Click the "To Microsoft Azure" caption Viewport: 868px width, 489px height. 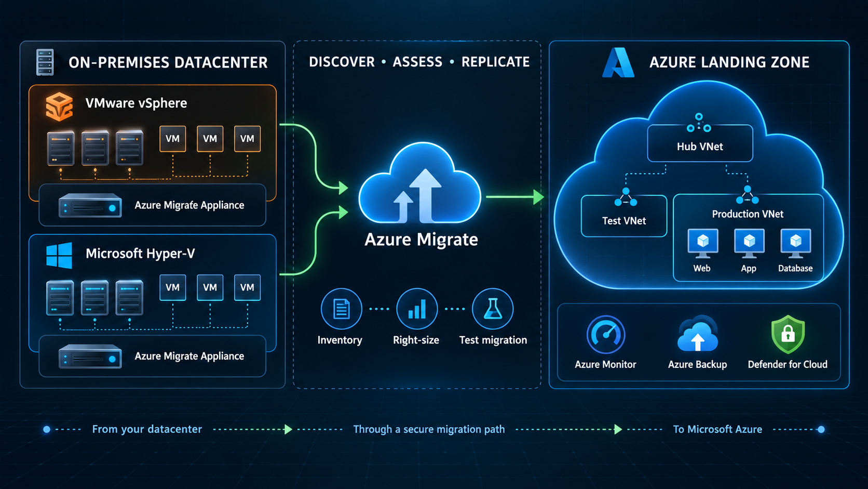[717, 429]
